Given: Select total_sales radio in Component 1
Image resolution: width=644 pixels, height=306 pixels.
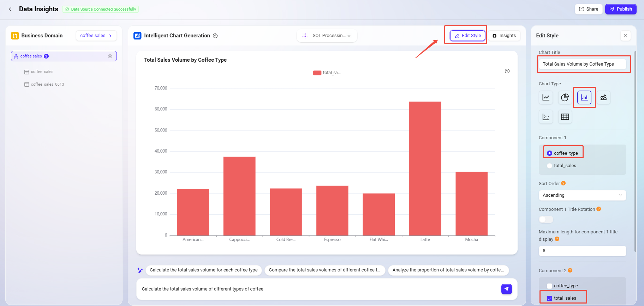Looking at the screenshot, I should click(x=549, y=166).
